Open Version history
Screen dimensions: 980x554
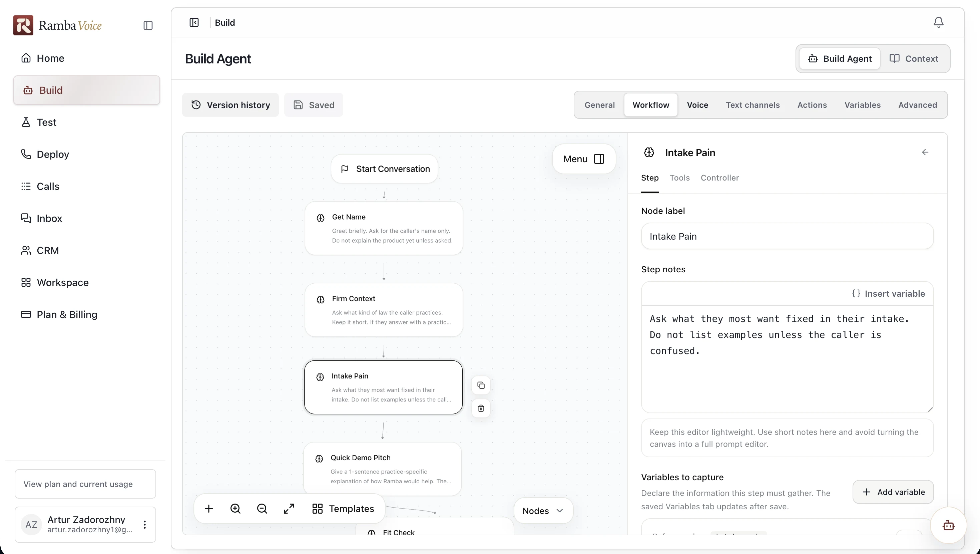point(230,105)
